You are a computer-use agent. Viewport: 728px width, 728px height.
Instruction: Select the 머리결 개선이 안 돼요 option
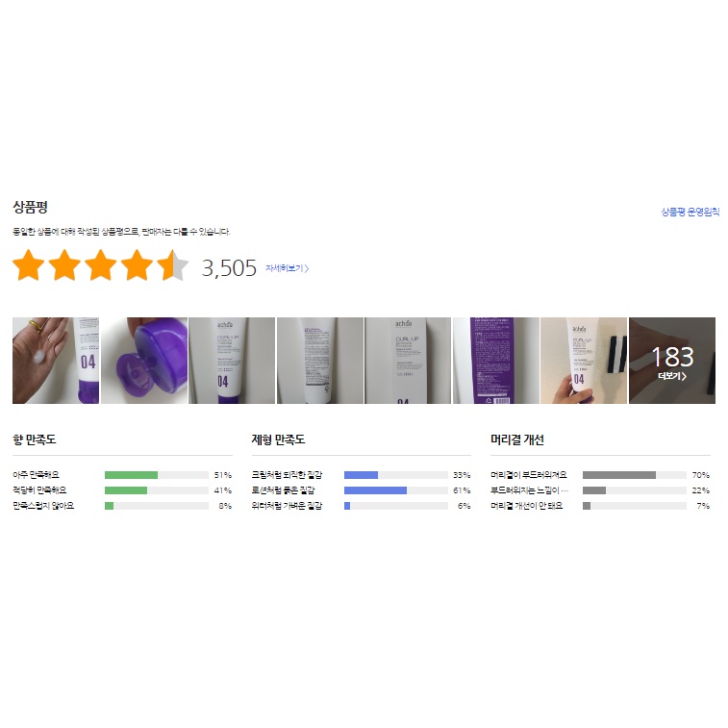526,506
